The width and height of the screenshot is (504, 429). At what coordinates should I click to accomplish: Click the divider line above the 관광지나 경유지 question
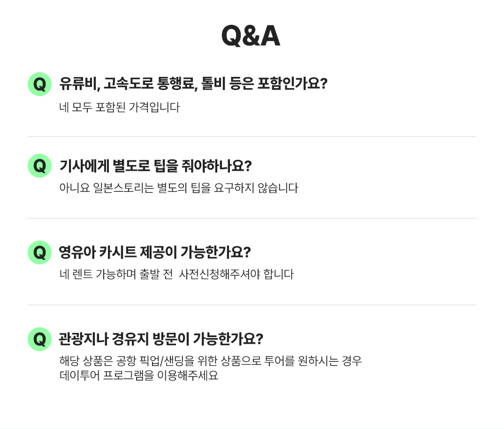pos(252,305)
